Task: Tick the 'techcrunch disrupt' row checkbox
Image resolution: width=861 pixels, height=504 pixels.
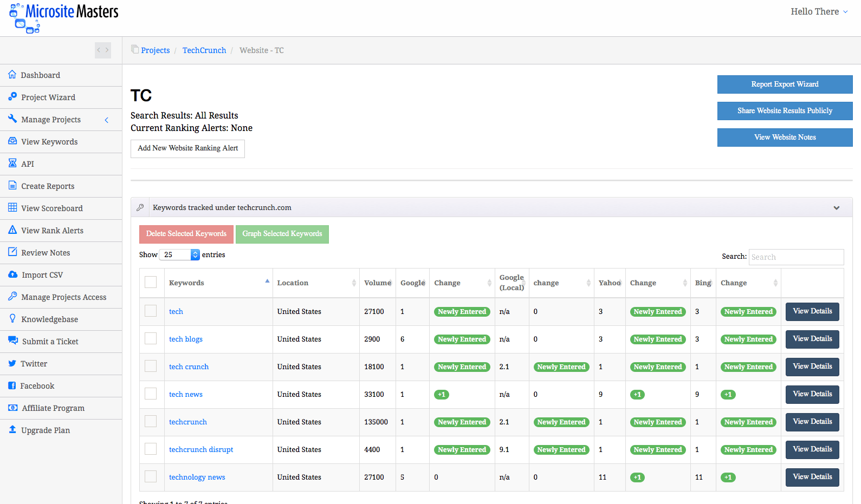Action: 151,449
